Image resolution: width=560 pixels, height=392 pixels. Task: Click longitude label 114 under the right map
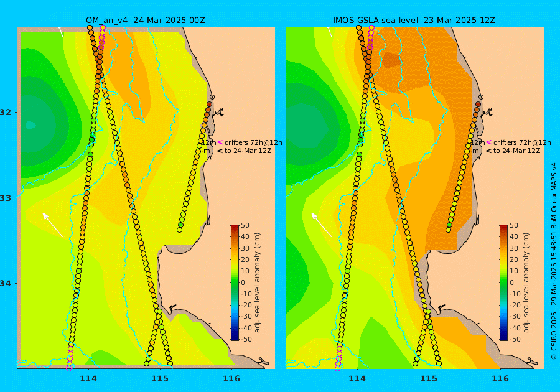coord(357,379)
